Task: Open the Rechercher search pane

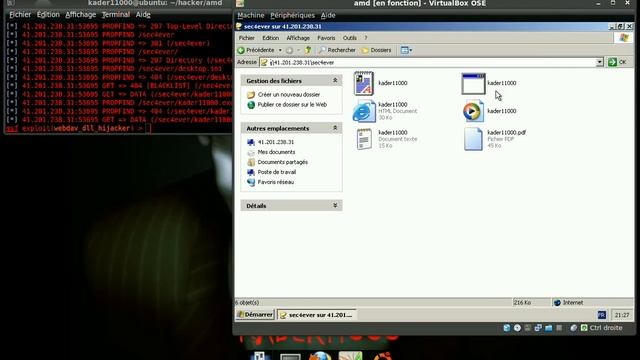Action: [x=338, y=50]
